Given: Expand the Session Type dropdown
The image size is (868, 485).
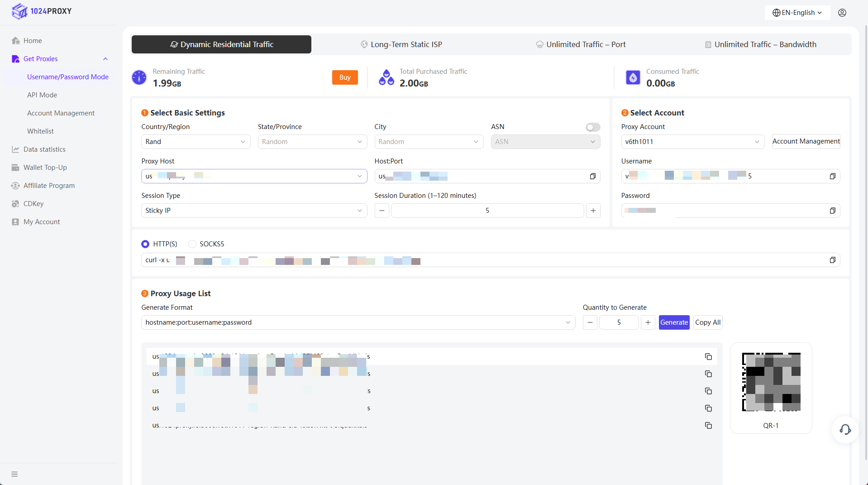Looking at the screenshot, I should click(x=254, y=211).
